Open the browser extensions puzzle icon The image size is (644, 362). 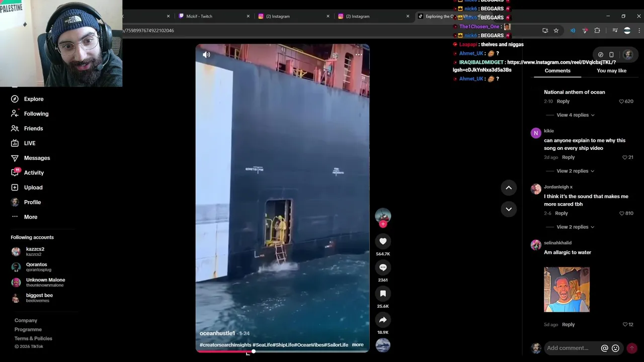point(597,31)
